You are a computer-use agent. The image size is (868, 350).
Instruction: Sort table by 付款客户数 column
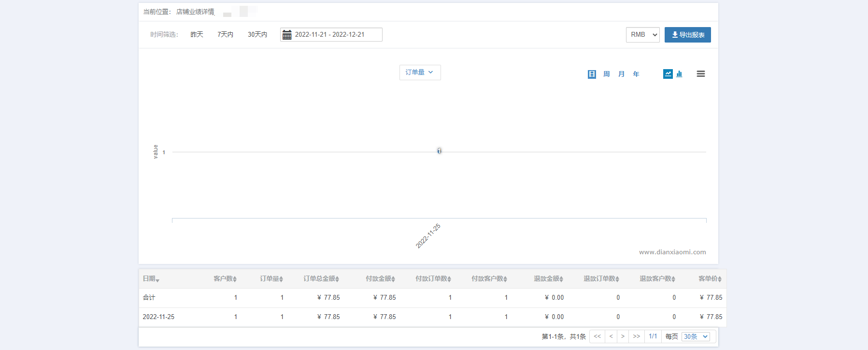pyautogui.click(x=489, y=279)
